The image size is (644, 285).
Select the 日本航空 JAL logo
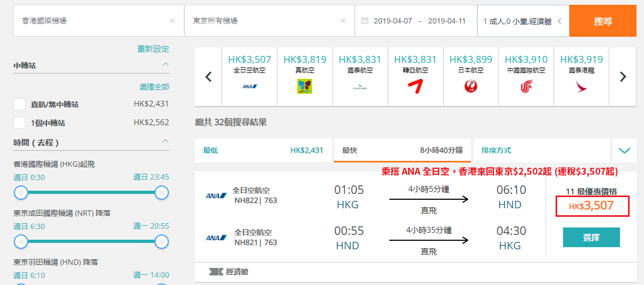click(471, 86)
